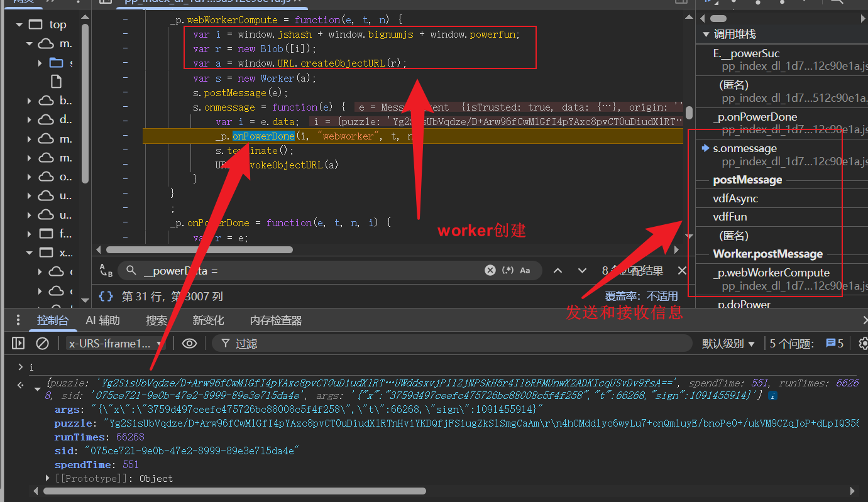Open the 5 issues counter badge
This screenshot has width=868, height=502.
(834, 343)
